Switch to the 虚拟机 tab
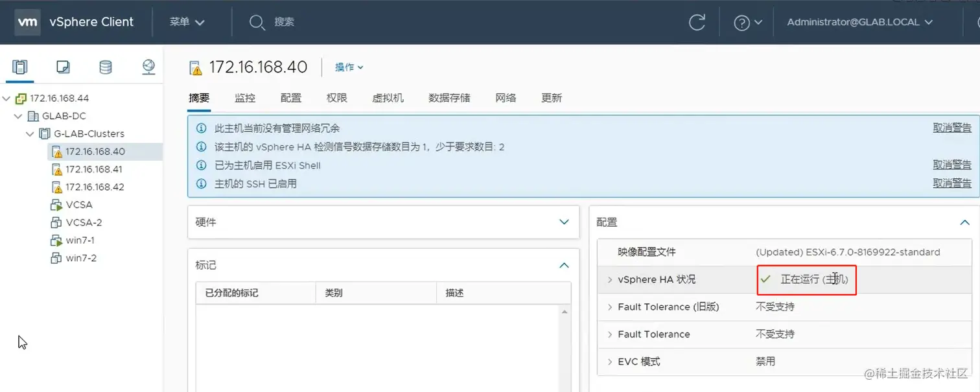The image size is (980, 392). pyautogui.click(x=388, y=98)
